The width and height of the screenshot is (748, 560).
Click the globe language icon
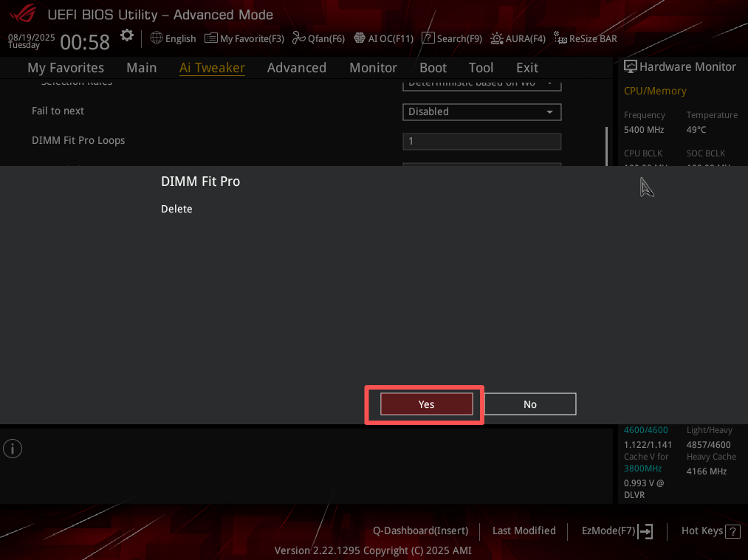pyautogui.click(x=157, y=38)
